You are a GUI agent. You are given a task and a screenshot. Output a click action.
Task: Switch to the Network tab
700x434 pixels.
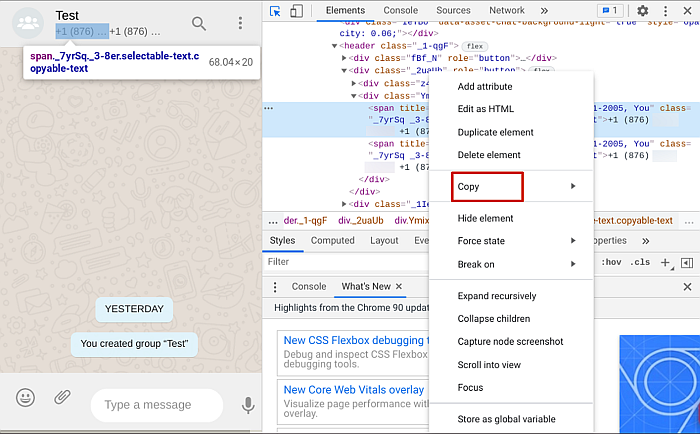coord(507,10)
